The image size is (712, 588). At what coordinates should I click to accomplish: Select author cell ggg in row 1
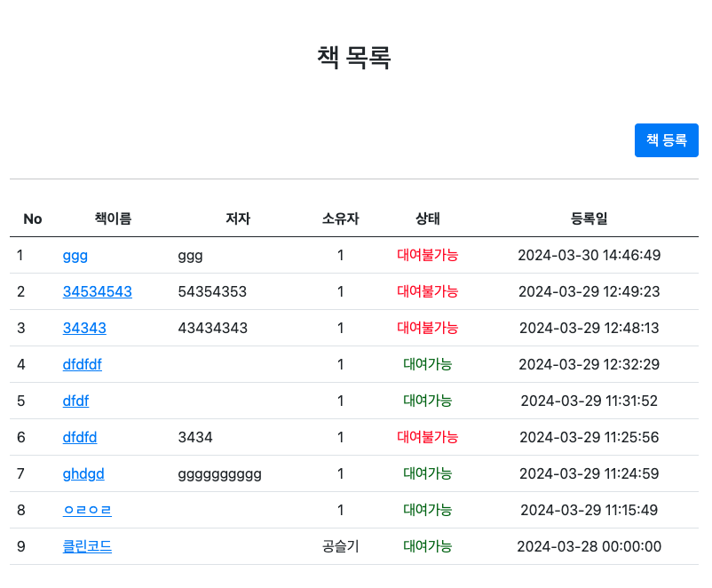[x=190, y=257]
